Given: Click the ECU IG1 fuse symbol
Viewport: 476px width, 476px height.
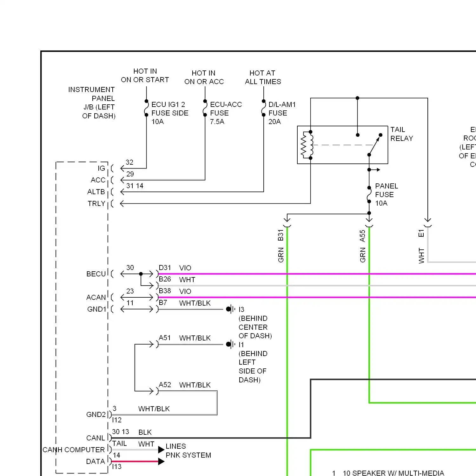Looking at the screenshot, I should pos(146,108).
